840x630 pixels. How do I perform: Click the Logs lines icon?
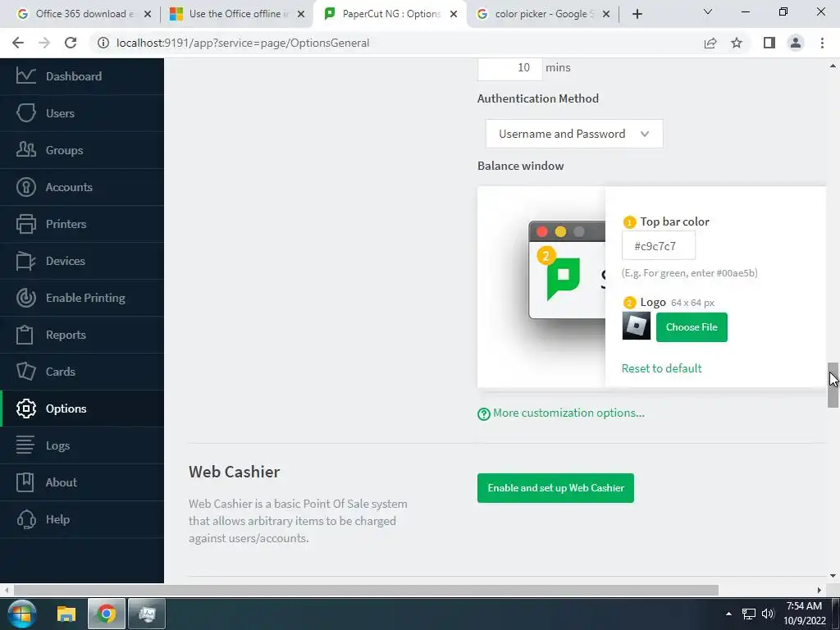(x=25, y=445)
